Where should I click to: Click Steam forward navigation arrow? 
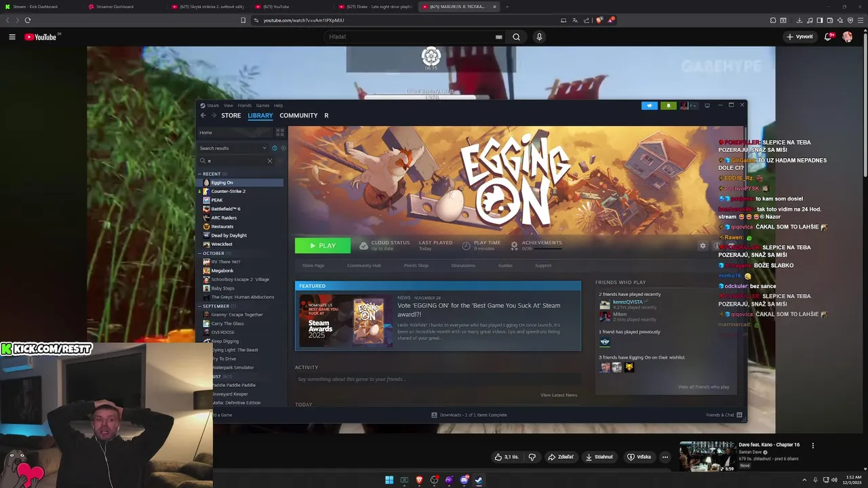click(x=214, y=115)
